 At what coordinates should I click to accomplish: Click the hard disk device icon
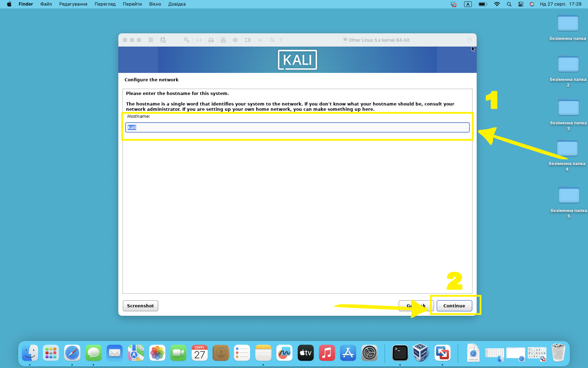(x=211, y=40)
